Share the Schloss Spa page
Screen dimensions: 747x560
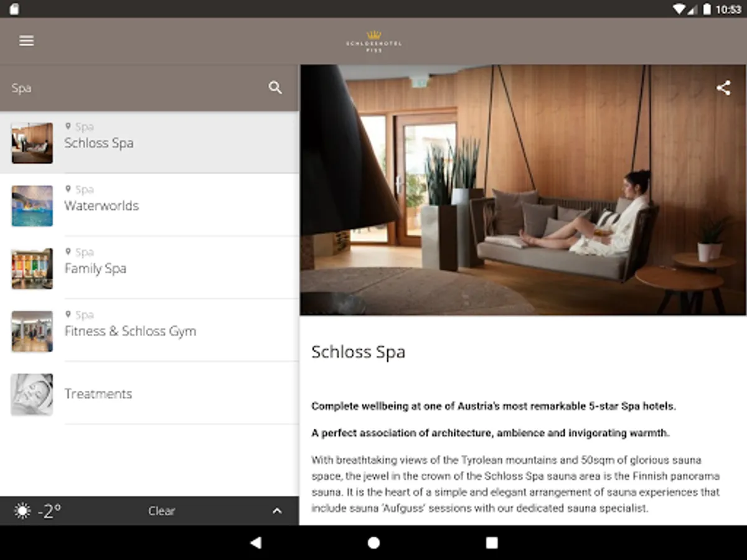pyautogui.click(x=723, y=88)
